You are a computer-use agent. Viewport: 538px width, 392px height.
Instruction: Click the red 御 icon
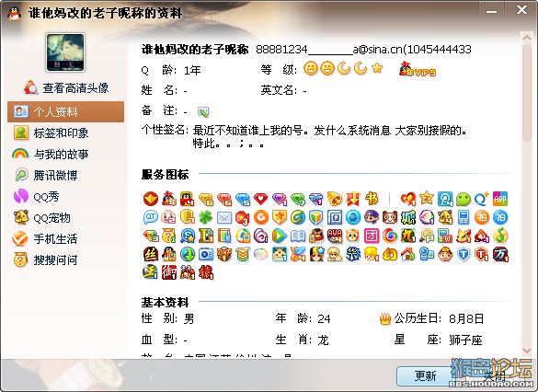point(169,272)
